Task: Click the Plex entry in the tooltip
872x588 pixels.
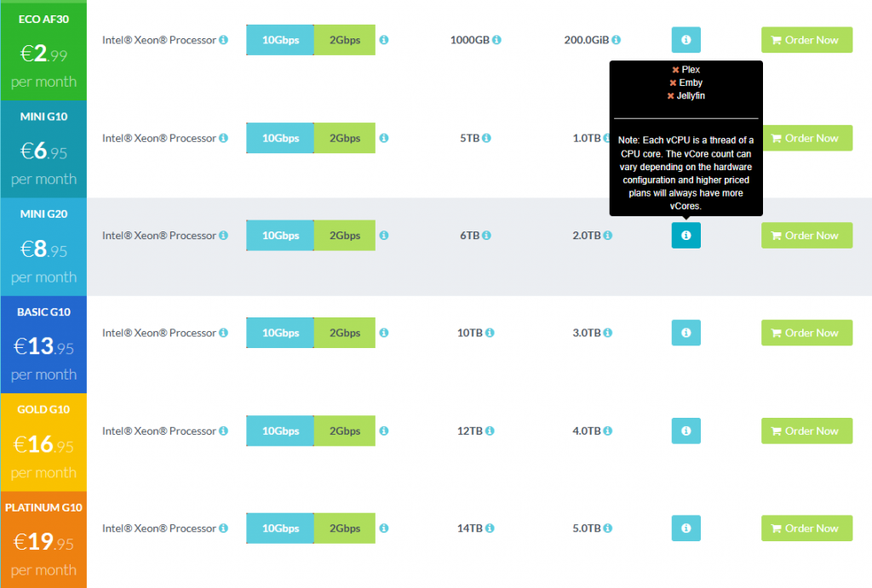Action: pos(686,70)
